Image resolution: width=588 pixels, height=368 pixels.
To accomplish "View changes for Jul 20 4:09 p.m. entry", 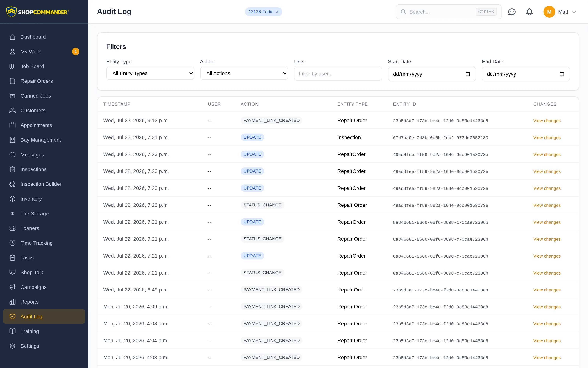I will [547, 307].
